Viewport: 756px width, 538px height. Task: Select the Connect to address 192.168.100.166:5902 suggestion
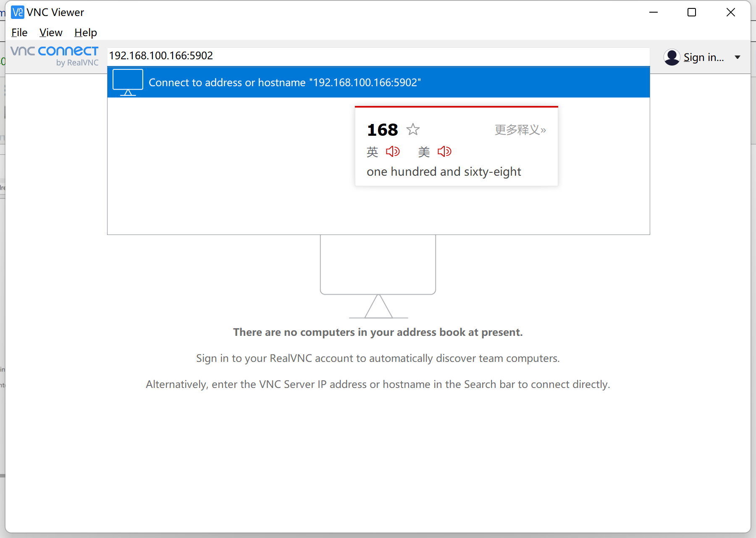378,82
